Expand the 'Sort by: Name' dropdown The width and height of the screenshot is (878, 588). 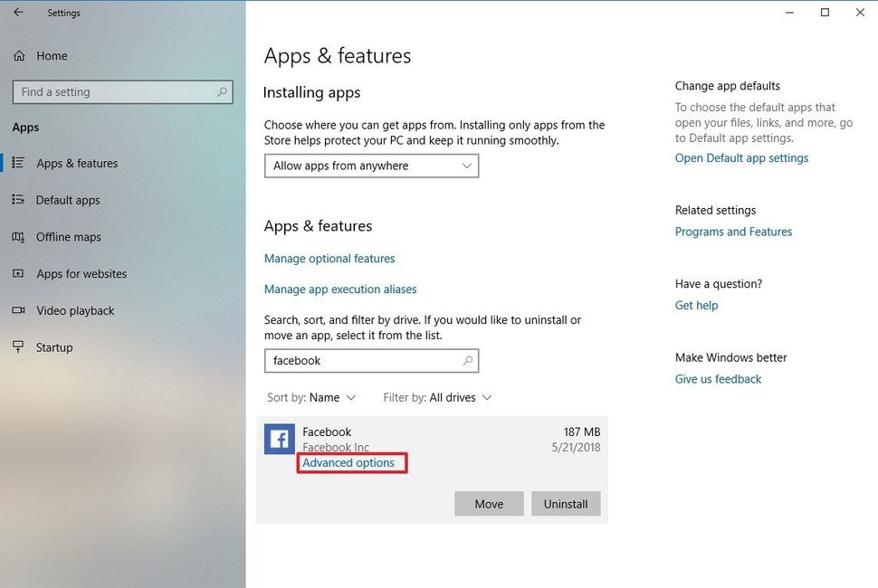pos(312,397)
